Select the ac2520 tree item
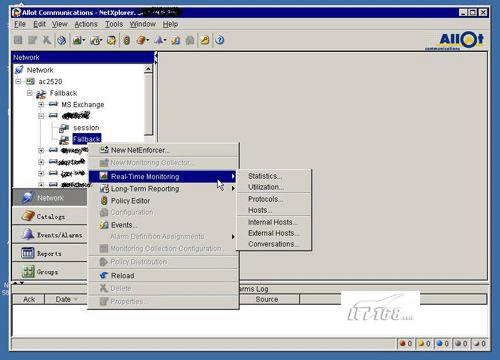 (x=50, y=81)
